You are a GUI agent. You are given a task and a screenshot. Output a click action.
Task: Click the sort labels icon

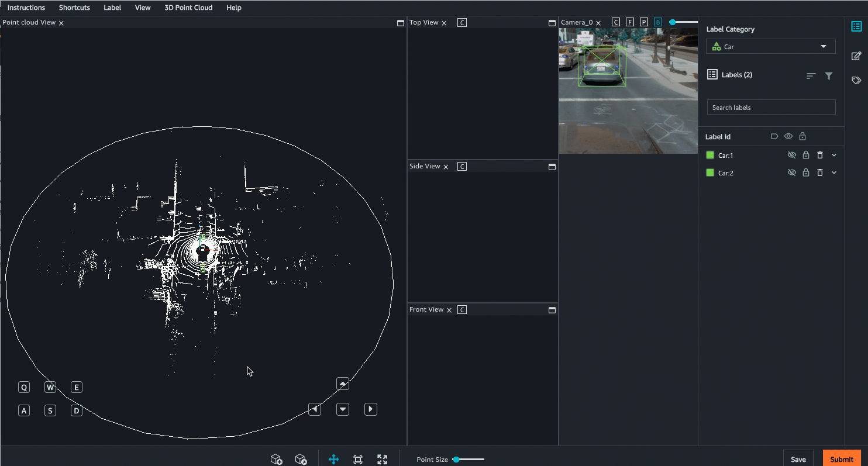(x=811, y=75)
